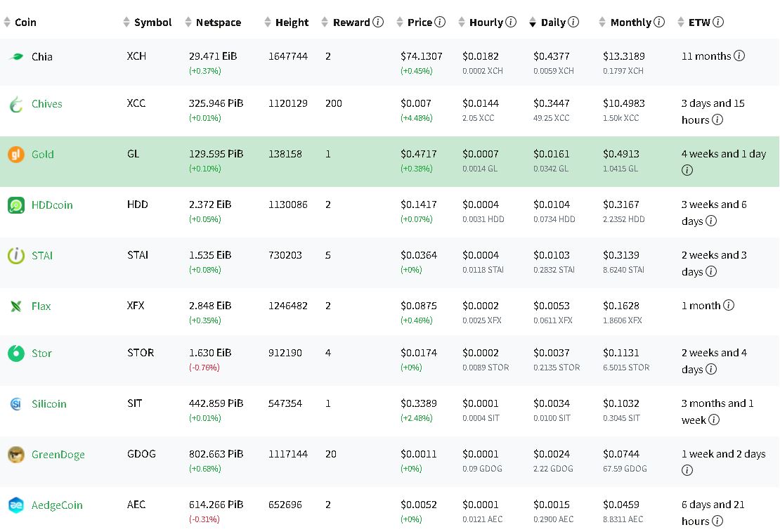780x532 pixels.
Task: Click Stor netspace change (-0.76%)
Action: point(204,368)
